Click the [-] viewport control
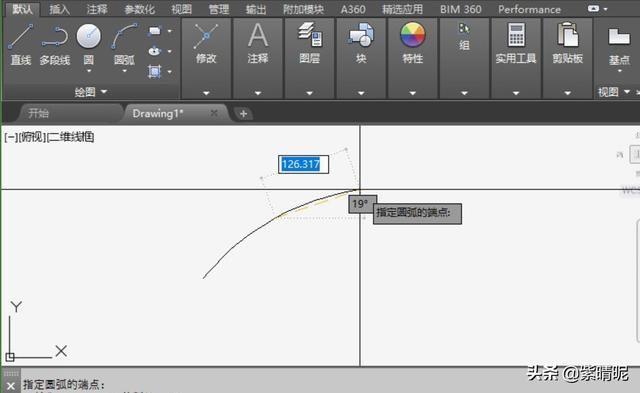Viewport: 640px width, 393px height. 11,137
